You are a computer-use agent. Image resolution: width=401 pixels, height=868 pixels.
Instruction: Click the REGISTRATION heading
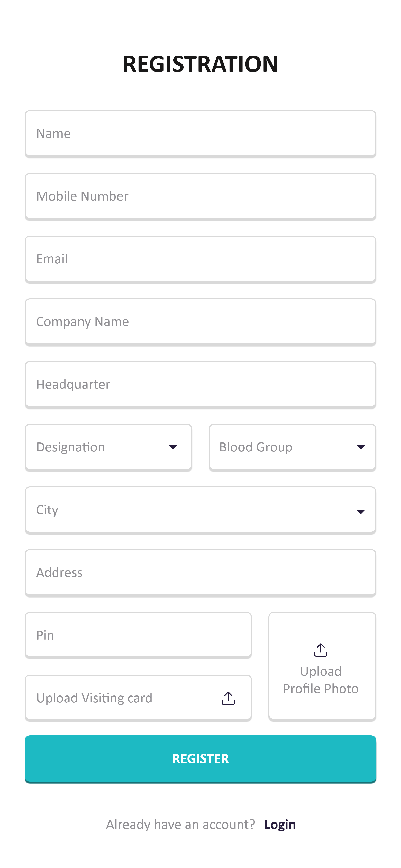point(200,64)
